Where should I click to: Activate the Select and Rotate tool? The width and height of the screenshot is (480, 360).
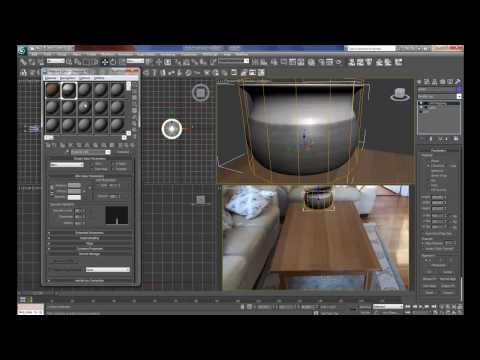113,62
